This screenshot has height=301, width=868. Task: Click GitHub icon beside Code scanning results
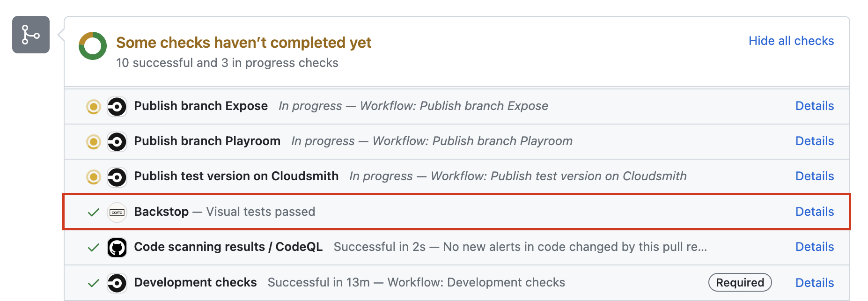(117, 248)
